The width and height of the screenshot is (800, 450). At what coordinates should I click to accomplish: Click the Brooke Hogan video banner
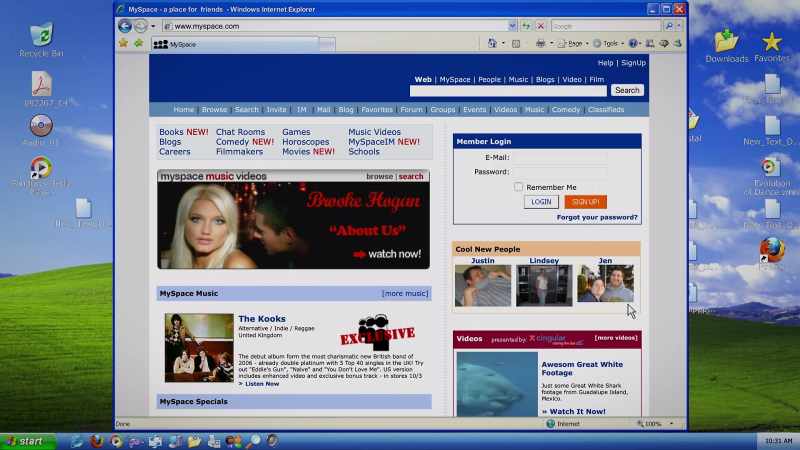[293, 226]
